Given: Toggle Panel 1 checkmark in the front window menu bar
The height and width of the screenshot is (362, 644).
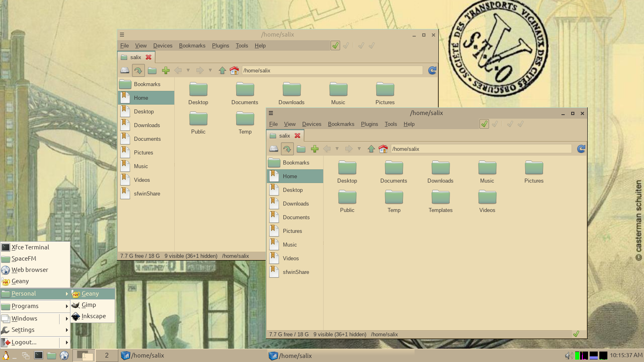Looking at the screenshot, I should (484, 124).
